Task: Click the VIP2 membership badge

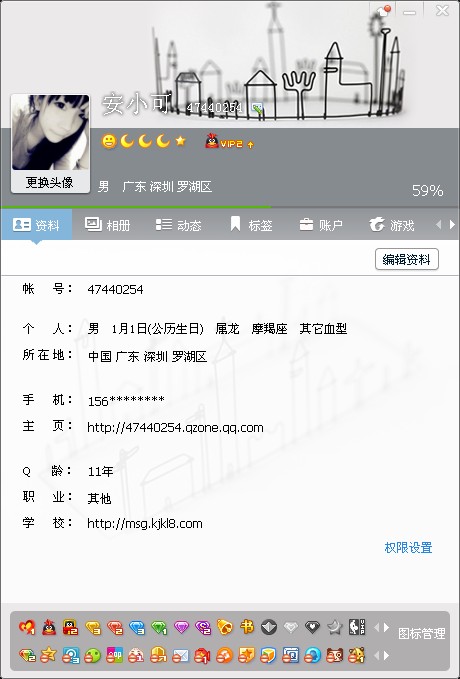Action: (229, 142)
